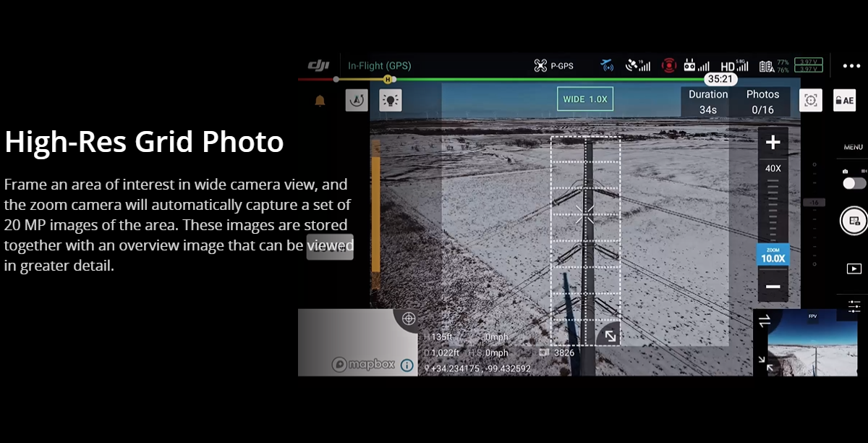Tap the High-Res Grid Photo heading
Viewport: 868px width, 443px height.
point(144,142)
